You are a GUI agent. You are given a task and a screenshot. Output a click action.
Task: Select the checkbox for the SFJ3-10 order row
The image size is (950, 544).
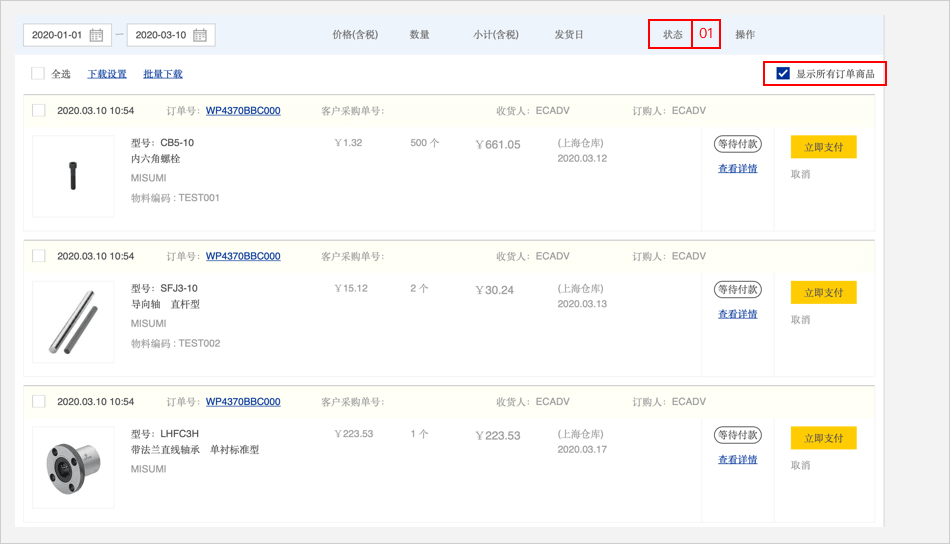(38, 256)
